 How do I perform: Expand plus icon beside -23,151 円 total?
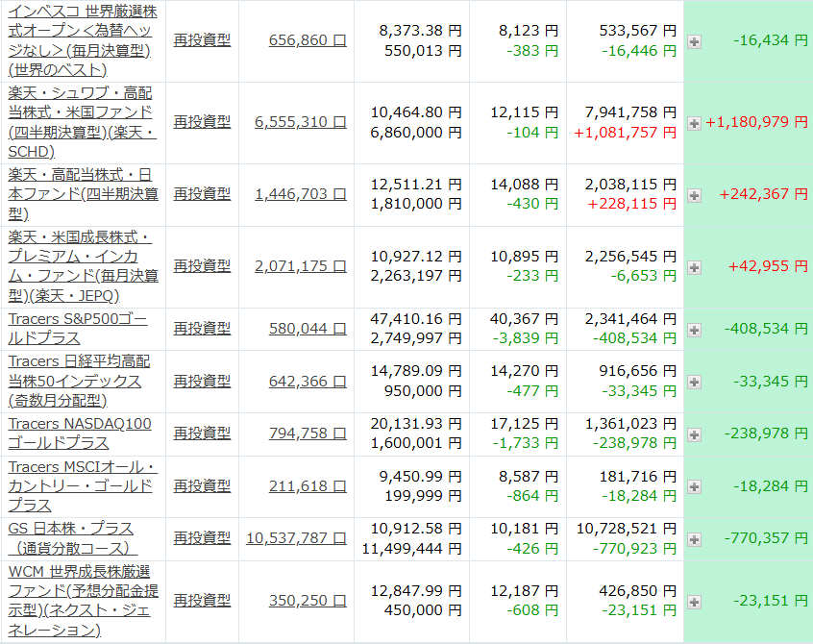tap(694, 602)
